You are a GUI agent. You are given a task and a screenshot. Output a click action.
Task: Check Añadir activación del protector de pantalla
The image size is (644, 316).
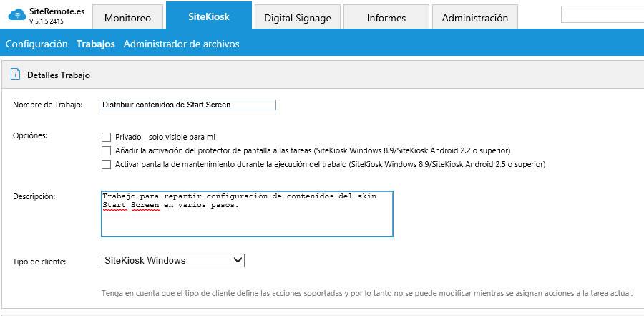click(x=107, y=150)
